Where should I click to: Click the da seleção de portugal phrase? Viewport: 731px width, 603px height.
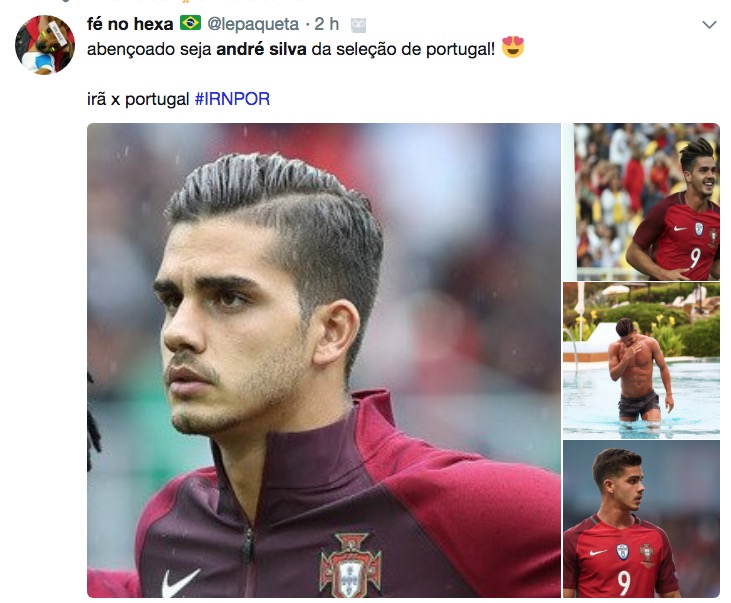coord(403,49)
